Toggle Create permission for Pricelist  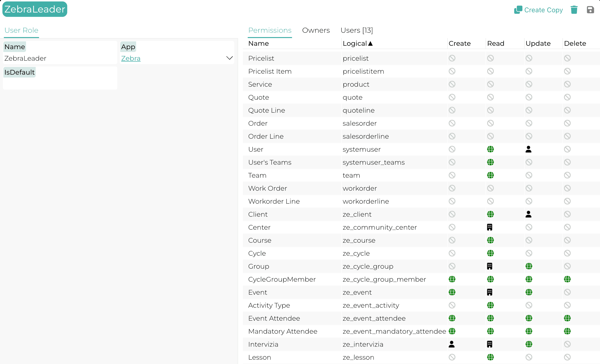tap(452, 58)
